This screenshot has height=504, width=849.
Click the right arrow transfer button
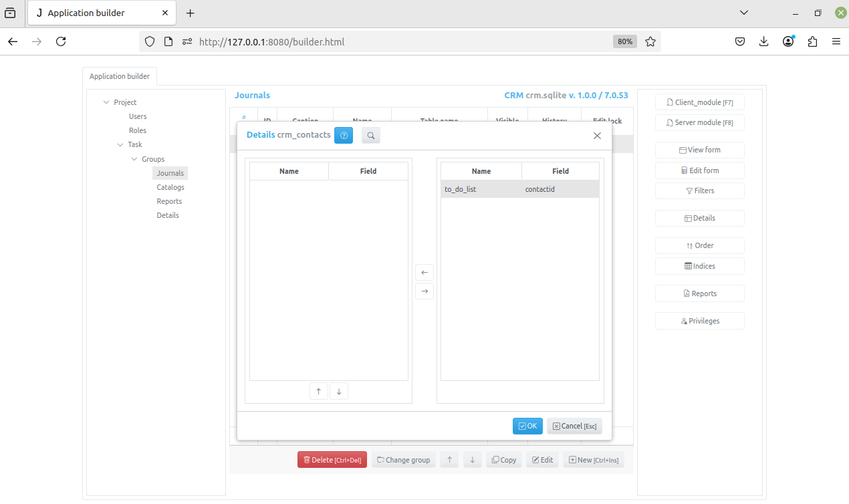click(x=424, y=291)
